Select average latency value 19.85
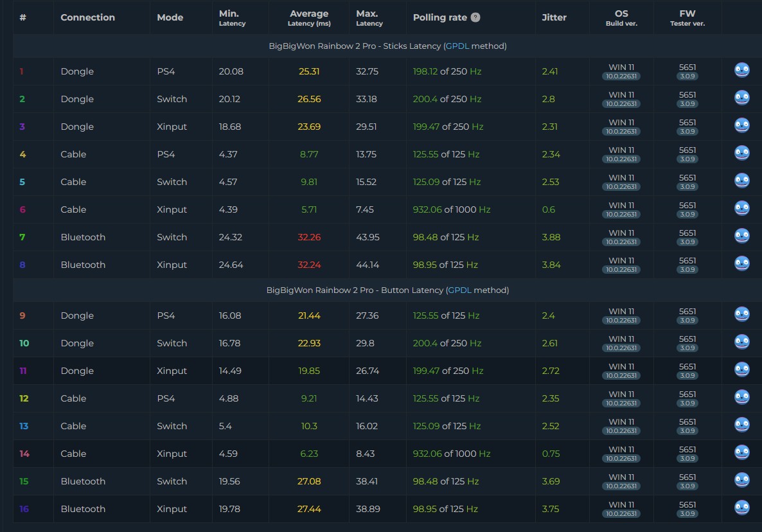 point(309,371)
